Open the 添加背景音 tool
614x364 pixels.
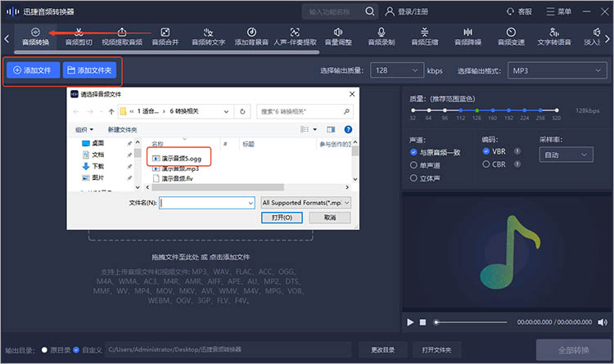point(251,37)
